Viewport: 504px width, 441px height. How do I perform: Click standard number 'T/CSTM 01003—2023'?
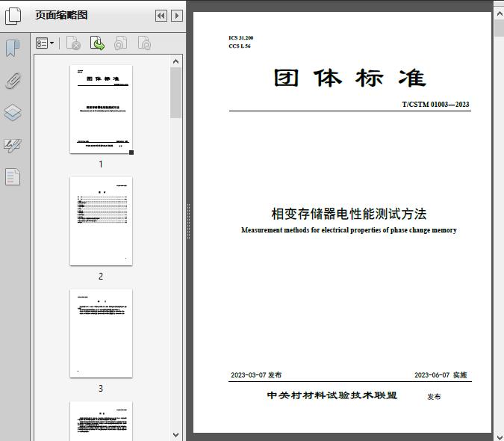click(x=435, y=104)
